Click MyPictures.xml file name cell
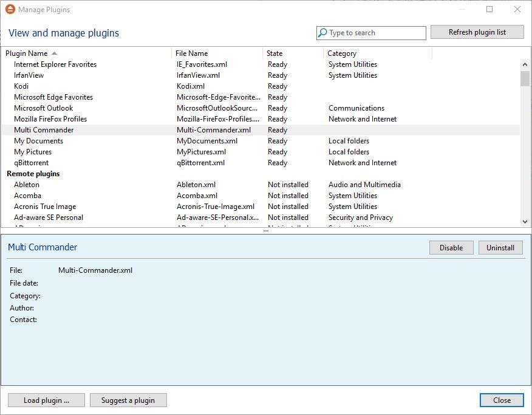The image size is (532, 415). tap(201, 152)
